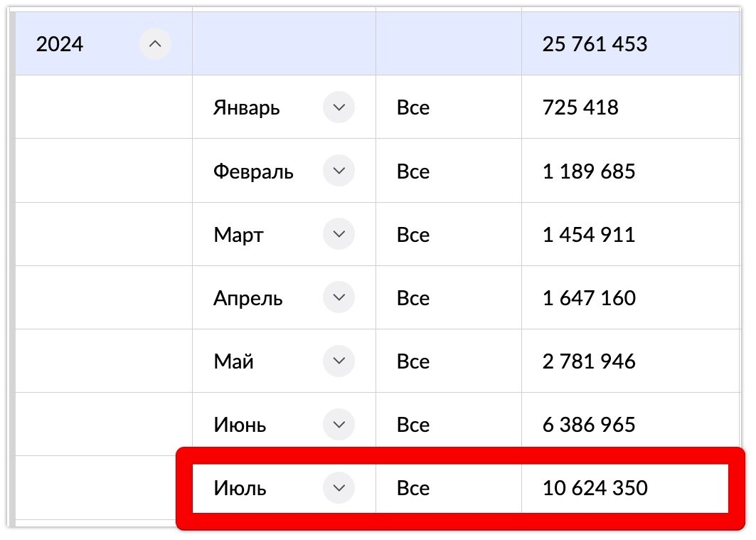This screenshot has width=756, height=540.
Task: Click the Апрель value 1 647 160
Action: click(589, 298)
